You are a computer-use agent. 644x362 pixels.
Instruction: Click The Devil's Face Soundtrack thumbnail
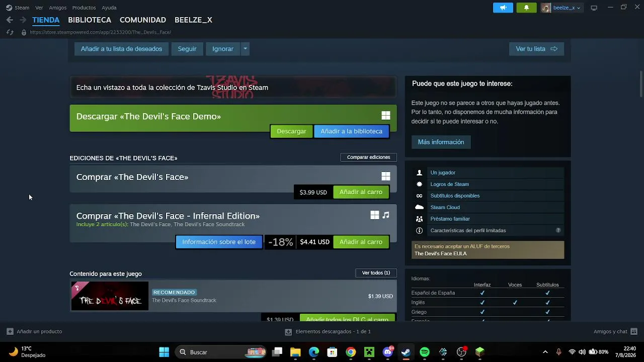(110, 296)
